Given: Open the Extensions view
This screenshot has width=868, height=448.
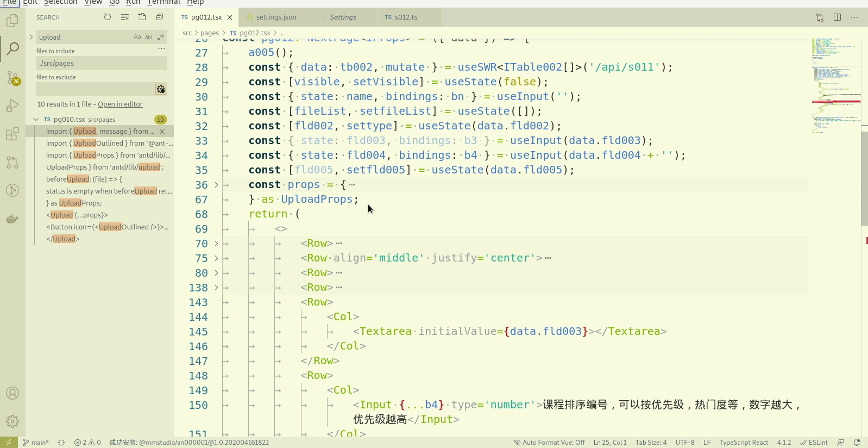Looking at the screenshot, I should (12, 134).
